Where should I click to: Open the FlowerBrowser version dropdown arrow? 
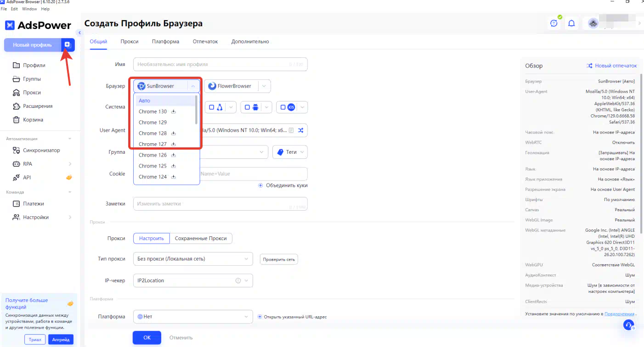[x=264, y=86]
